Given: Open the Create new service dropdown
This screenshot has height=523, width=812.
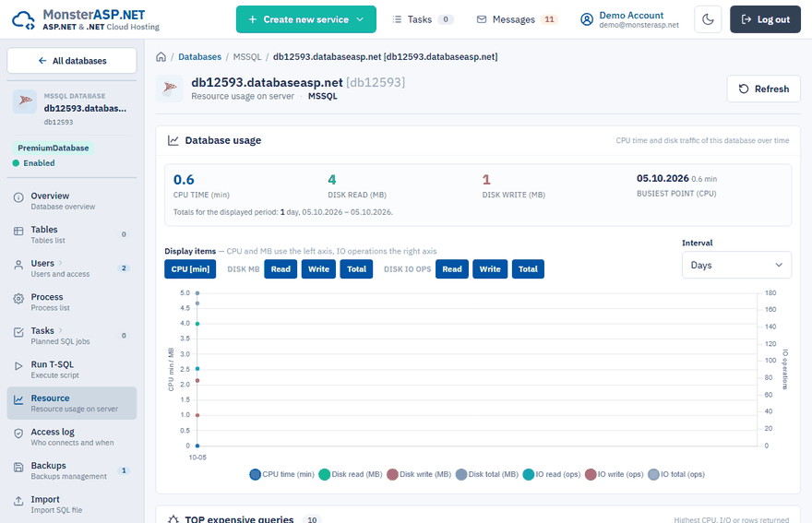Looking at the screenshot, I should 306,19.
